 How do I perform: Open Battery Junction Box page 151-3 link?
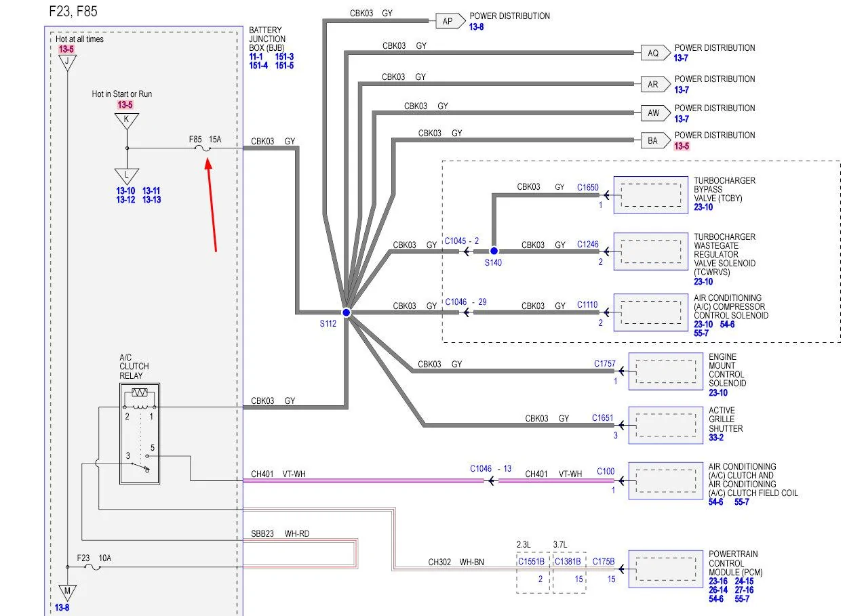285,57
